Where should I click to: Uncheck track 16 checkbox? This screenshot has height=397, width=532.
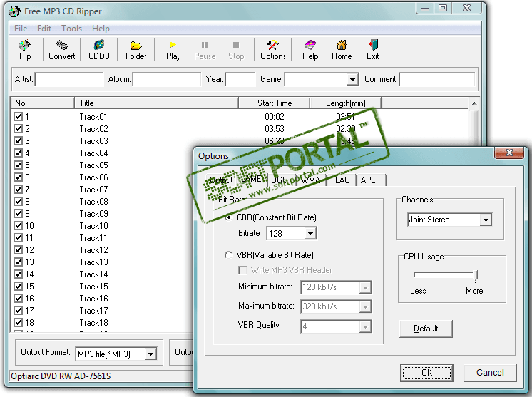[x=18, y=299]
